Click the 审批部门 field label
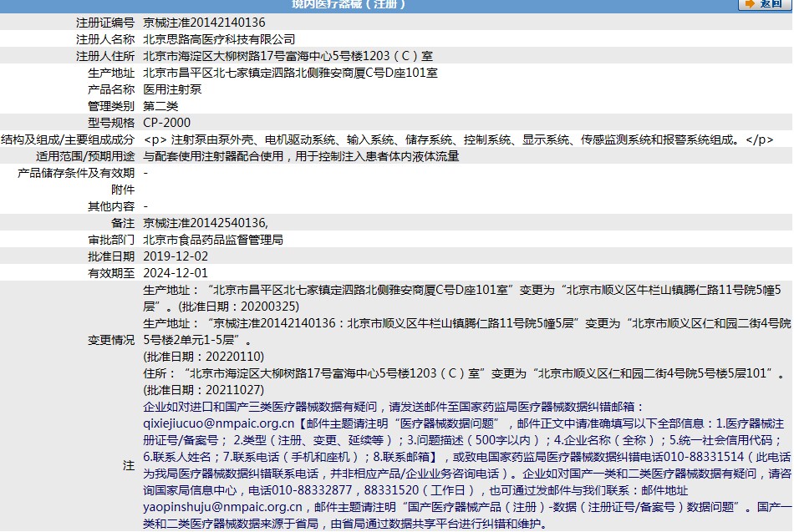794x532 pixels. pyautogui.click(x=111, y=240)
